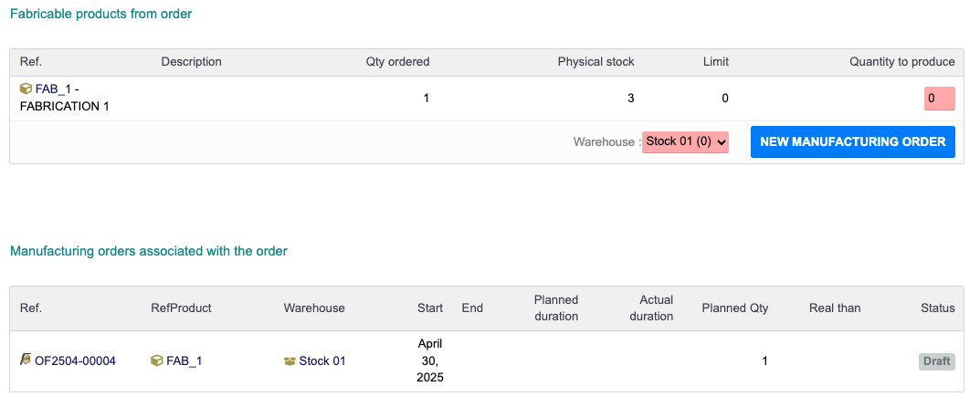Click the Qty ordered column header
Image resolution: width=980 pixels, height=407 pixels.
pyautogui.click(x=397, y=62)
